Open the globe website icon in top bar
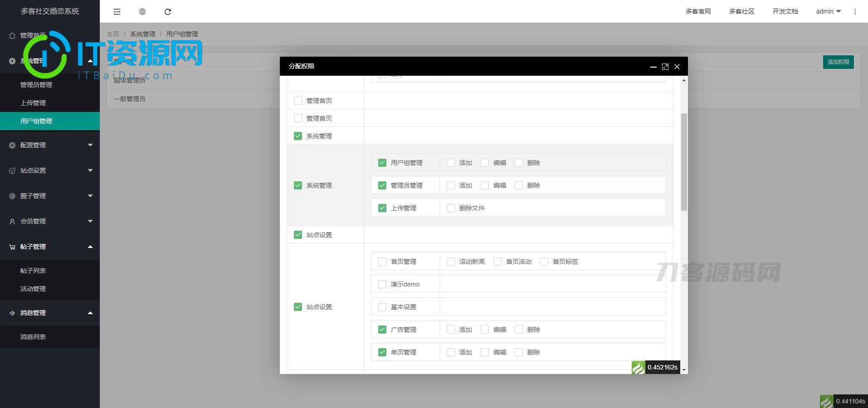The image size is (868, 408). tap(142, 12)
